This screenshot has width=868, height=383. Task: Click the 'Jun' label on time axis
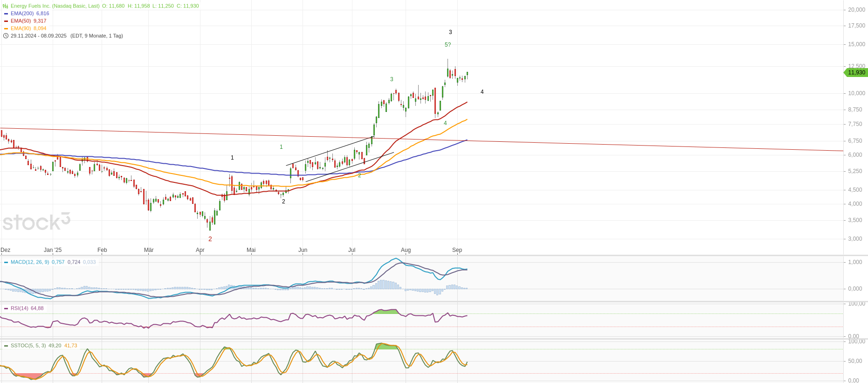pyautogui.click(x=303, y=250)
